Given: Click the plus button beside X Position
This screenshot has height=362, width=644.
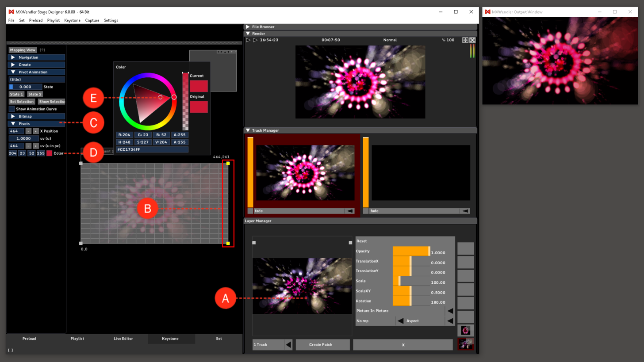Looking at the screenshot, I should pos(36,131).
